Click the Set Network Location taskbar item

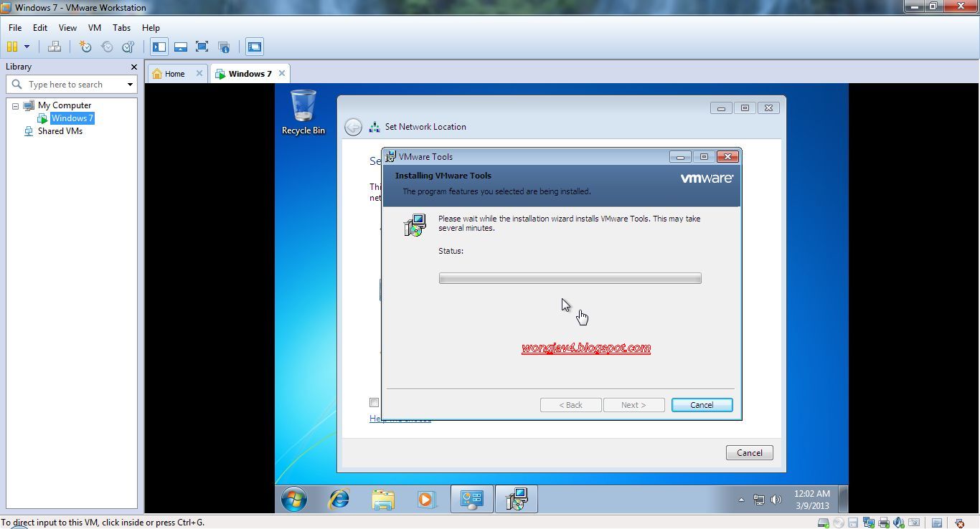point(471,499)
